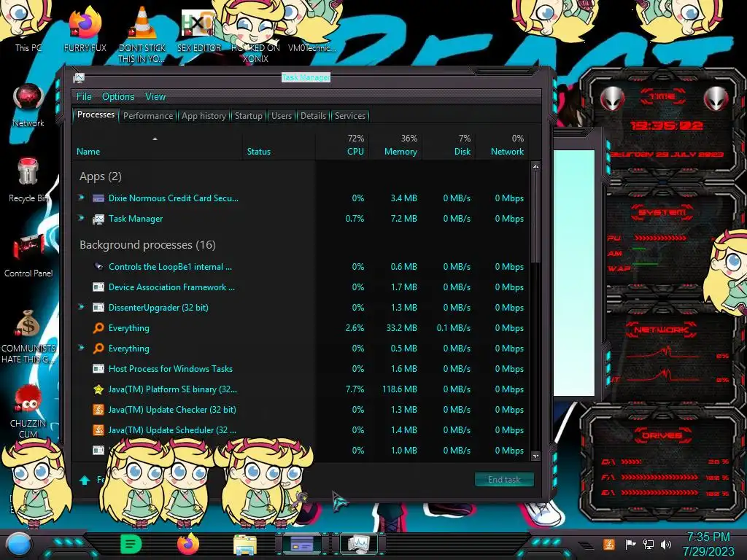Click the first Everything magnifier icon
The image size is (747, 560).
(x=98, y=327)
